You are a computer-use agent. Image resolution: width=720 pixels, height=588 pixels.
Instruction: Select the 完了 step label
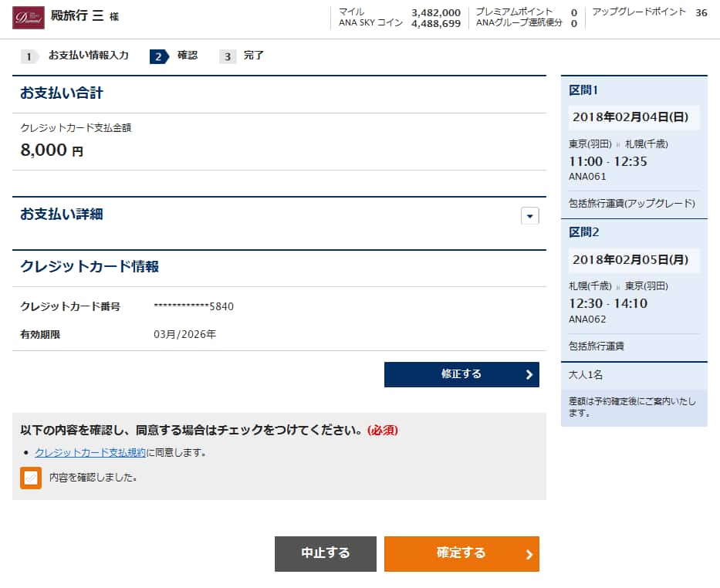click(254, 56)
